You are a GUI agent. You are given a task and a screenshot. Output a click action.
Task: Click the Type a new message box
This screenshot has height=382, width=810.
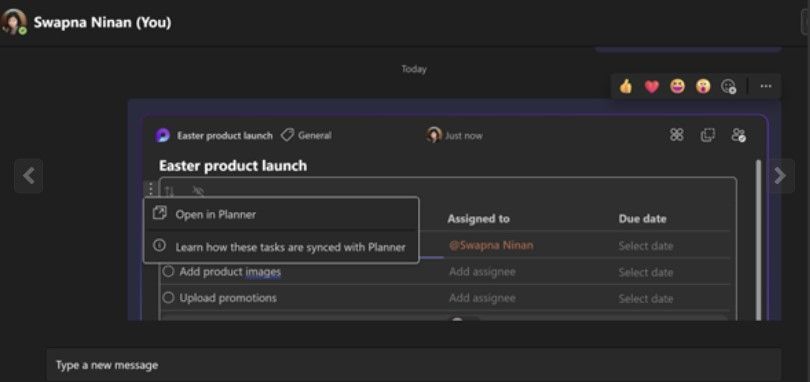tap(413, 365)
